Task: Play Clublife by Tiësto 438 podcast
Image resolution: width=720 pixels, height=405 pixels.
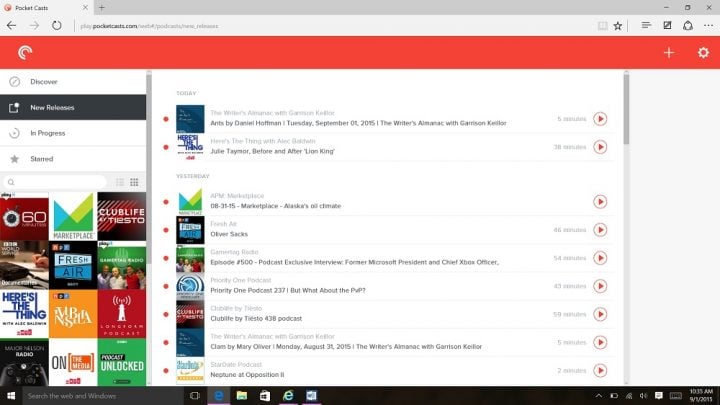Action: (600, 314)
